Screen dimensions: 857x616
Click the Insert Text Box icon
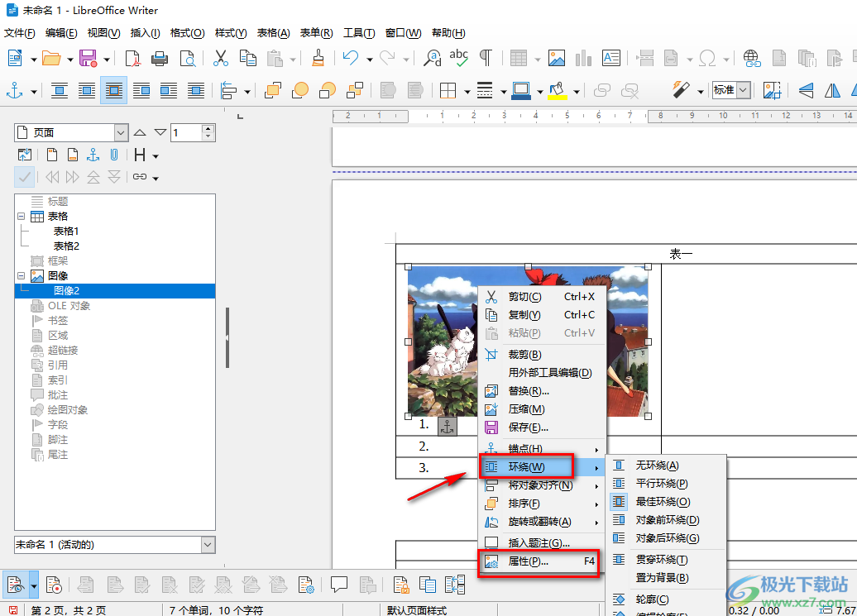tap(611, 58)
